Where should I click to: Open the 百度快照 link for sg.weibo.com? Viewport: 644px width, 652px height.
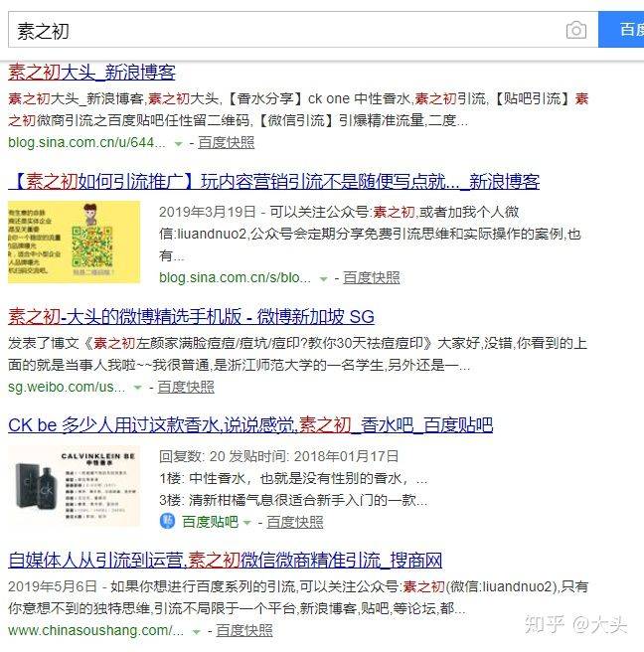(186, 388)
